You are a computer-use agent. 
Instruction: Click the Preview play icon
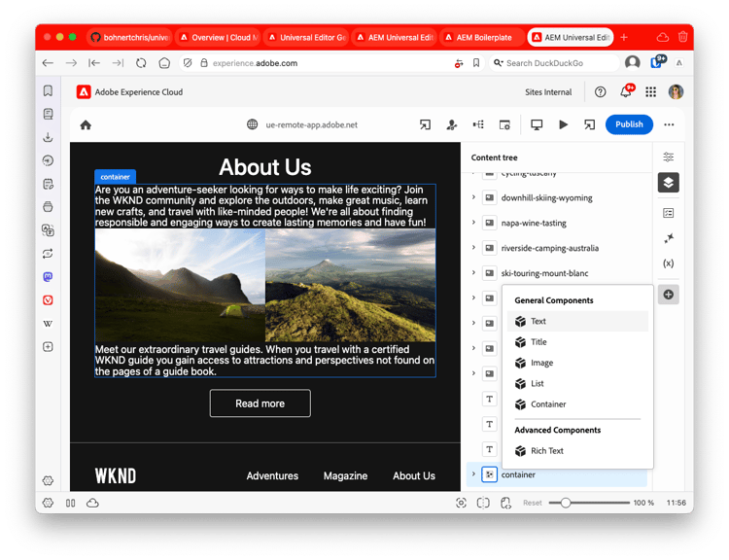pos(563,124)
